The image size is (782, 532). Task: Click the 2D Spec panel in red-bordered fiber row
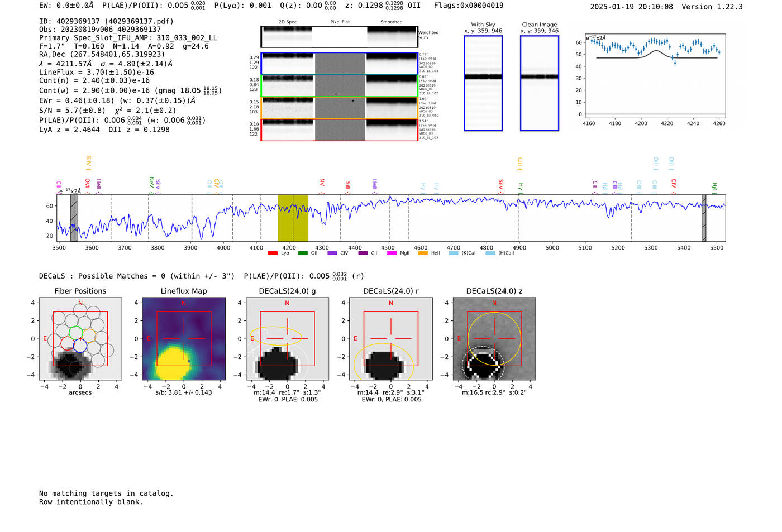tap(287, 130)
